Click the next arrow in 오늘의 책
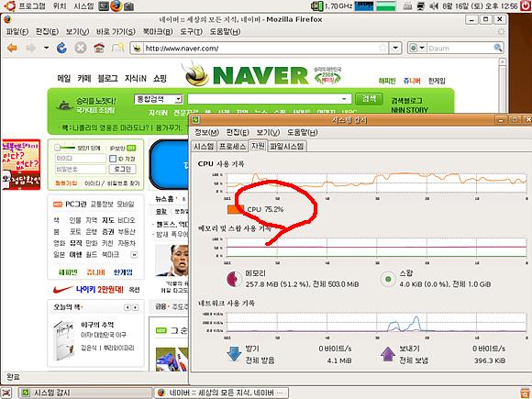The width and height of the screenshot is (532, 399). coord(136,307)
